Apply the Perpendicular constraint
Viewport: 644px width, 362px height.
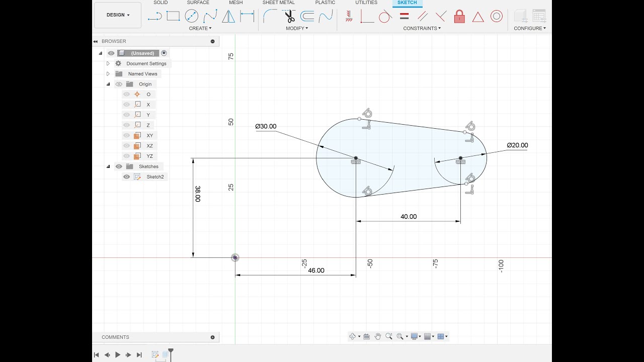pyautogui.click(x=441, y=16)
